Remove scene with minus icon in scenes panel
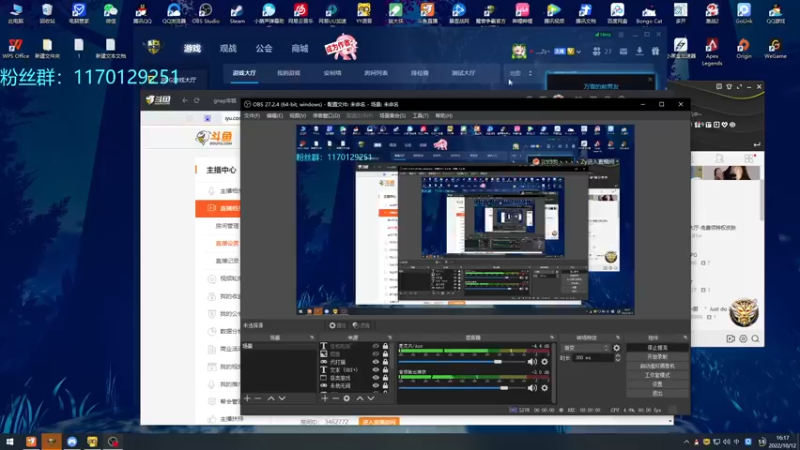The image size is (800, 450). (x=258, y=398)
